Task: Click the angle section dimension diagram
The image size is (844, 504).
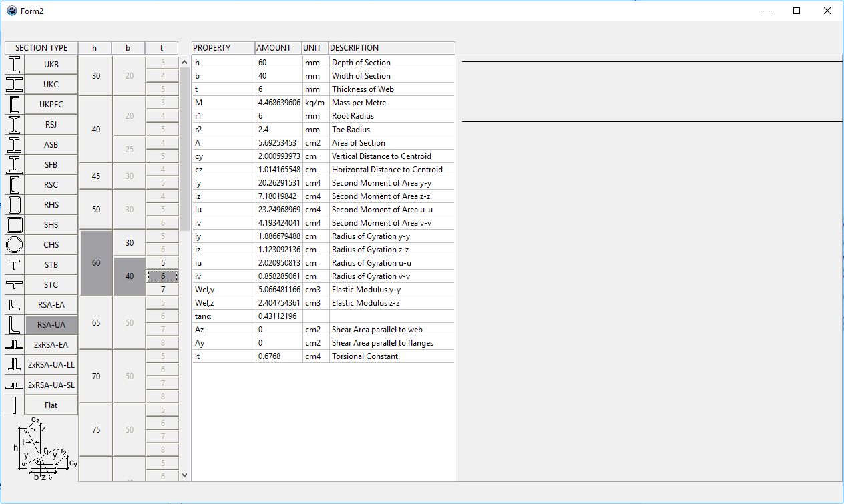Action: [x=44, y=448]
